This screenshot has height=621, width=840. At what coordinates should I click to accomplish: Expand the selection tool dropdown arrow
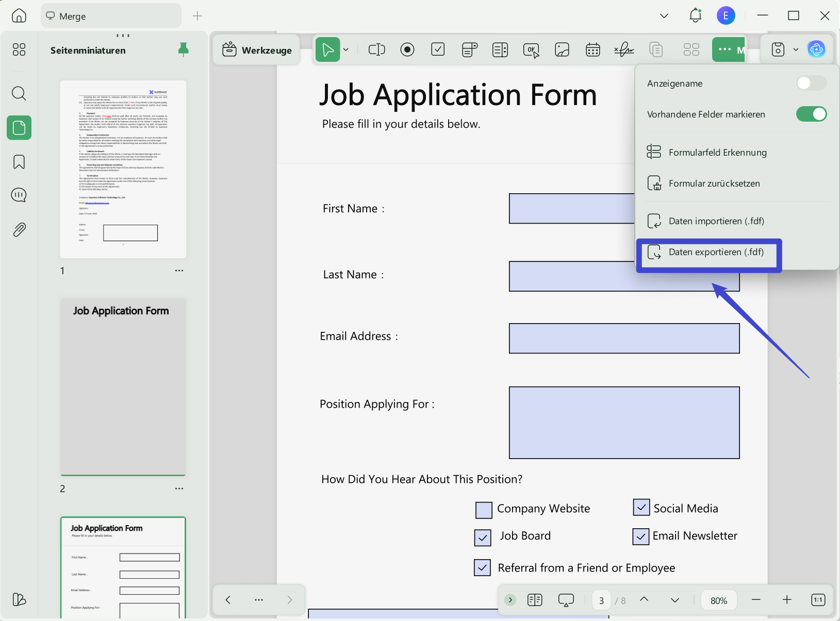pos(346,49)
